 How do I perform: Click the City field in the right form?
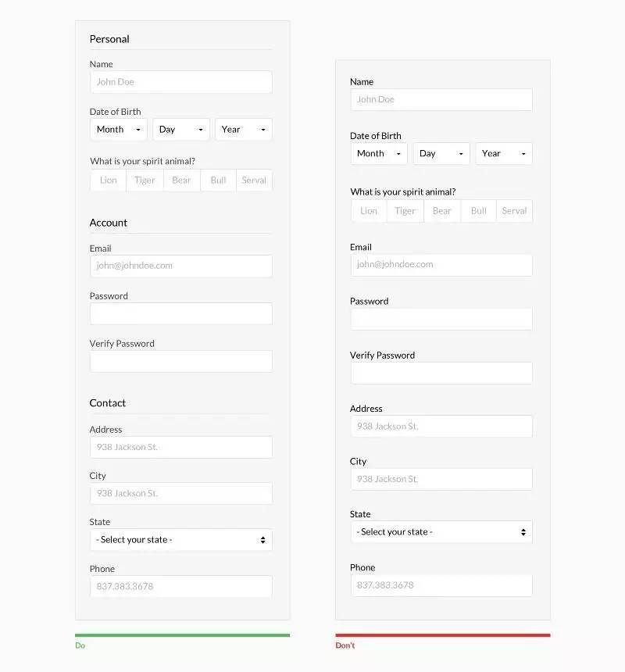coord(441,479)
